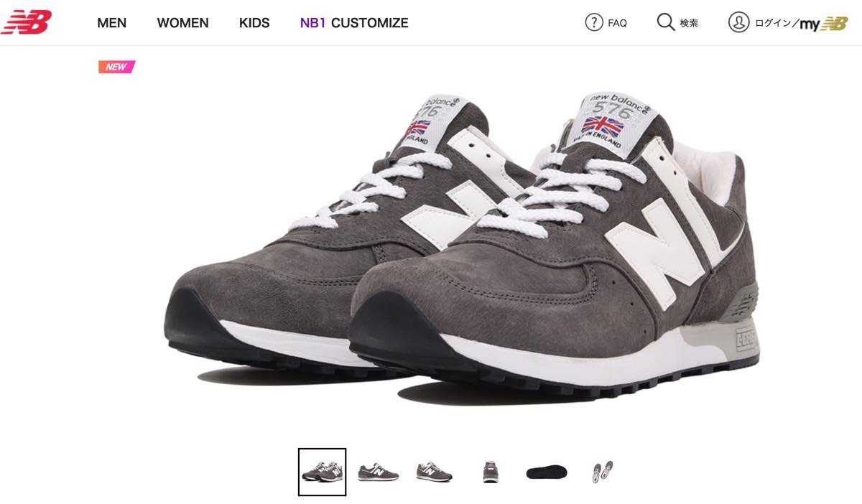862x504 pixels.
Task: Click the New Balance logo
Action: coord(27,22)
